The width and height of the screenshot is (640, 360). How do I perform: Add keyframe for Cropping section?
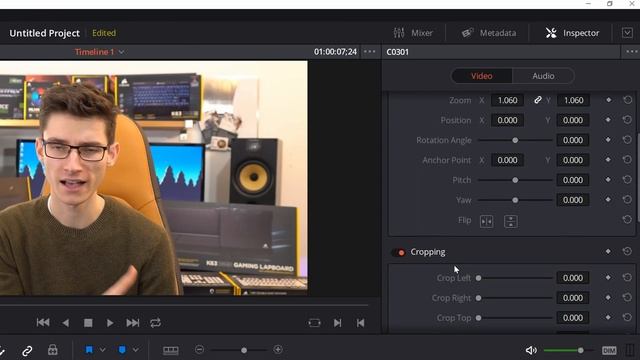[x=608, y=252]
